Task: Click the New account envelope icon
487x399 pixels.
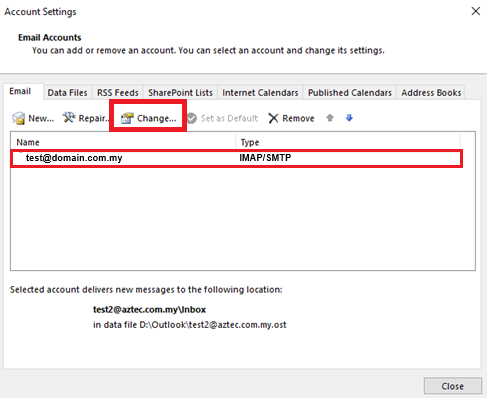Action: tap(19, 118)
